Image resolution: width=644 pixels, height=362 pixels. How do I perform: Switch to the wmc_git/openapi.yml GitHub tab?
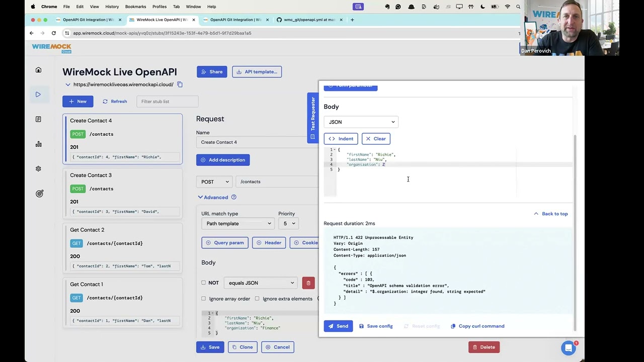point(308,20)
